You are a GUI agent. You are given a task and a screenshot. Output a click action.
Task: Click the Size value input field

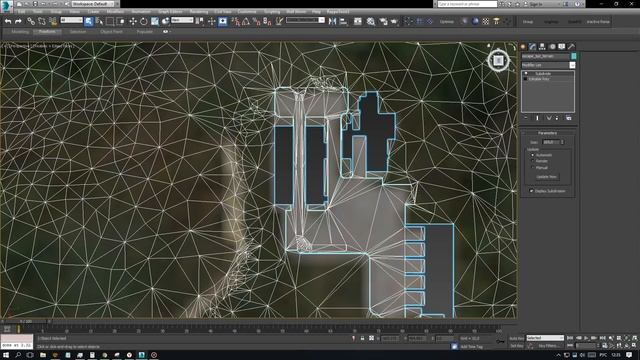[551, 142]
